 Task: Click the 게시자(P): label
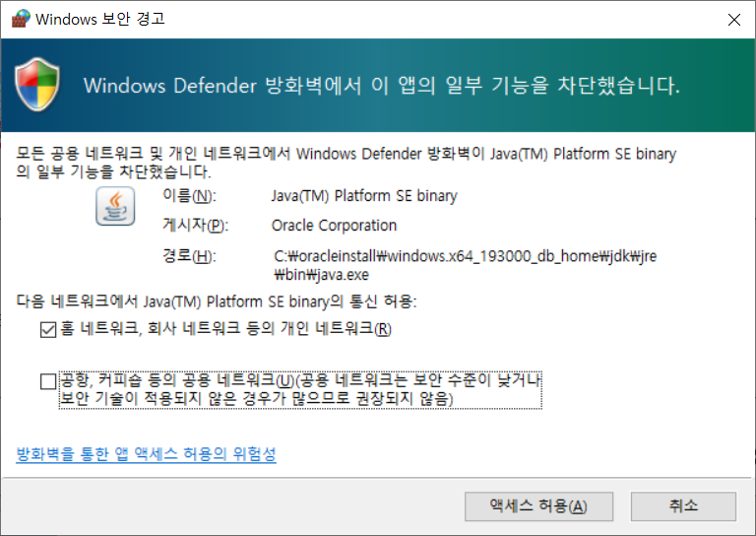coord(195,226)
